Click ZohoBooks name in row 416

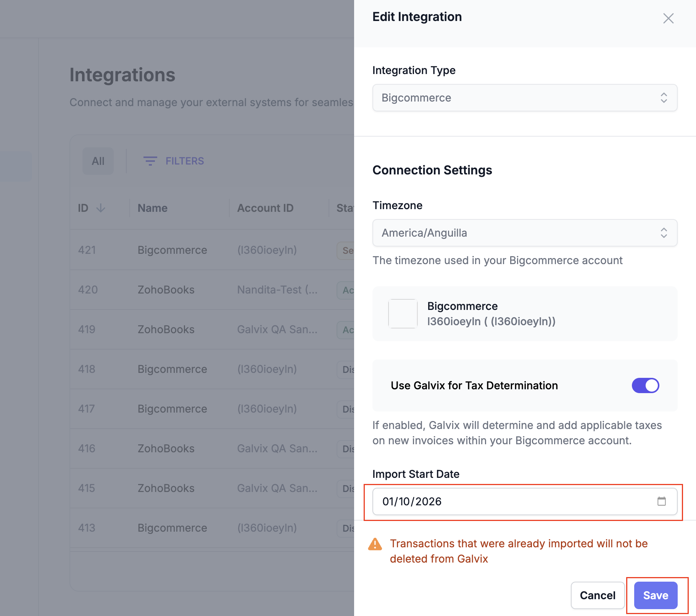[x=166, y=448]
